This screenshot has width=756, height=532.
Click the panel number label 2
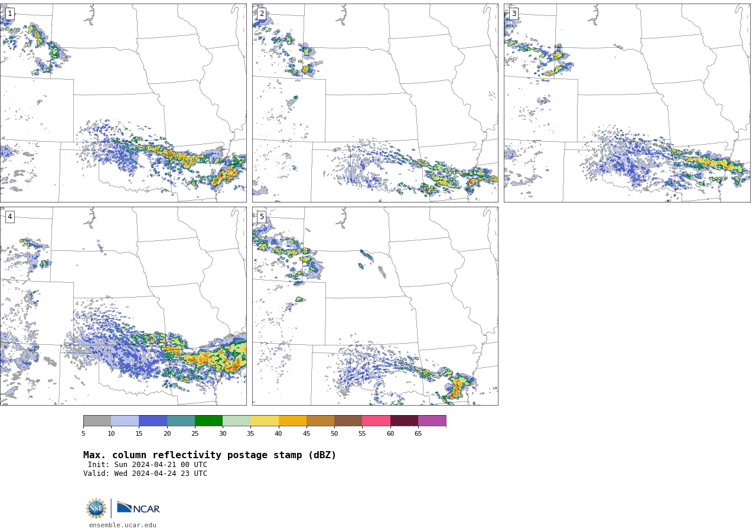point(262,14)
